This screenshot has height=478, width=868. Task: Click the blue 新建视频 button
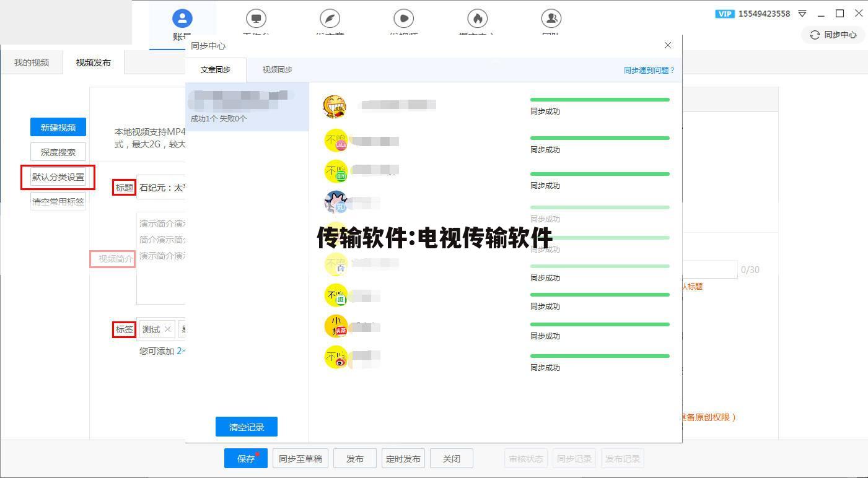58,128
